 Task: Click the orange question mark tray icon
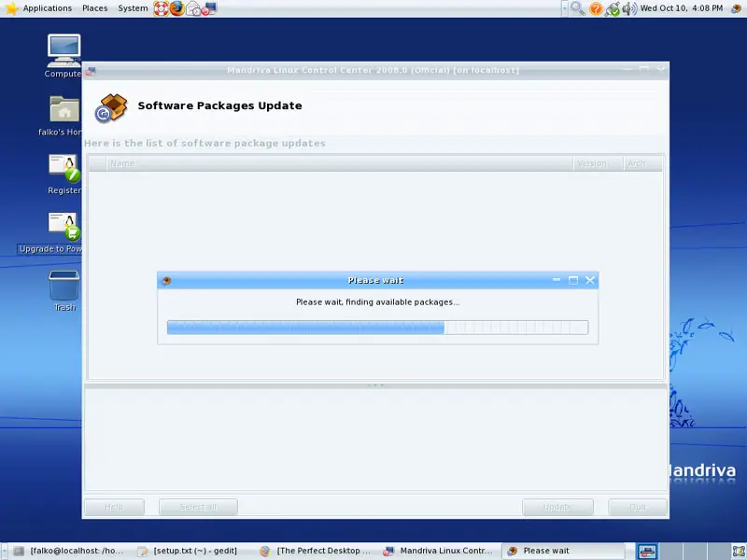[596, 8]
